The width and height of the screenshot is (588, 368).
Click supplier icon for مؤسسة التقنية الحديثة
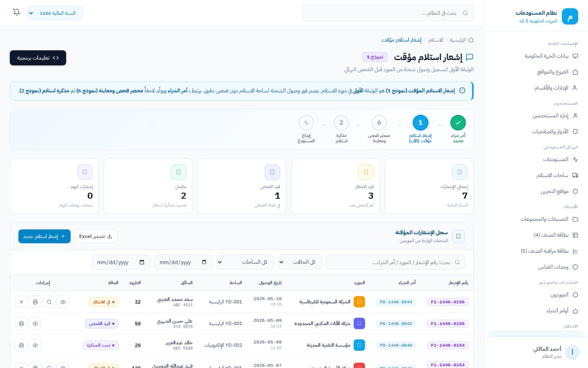(359, 346)
